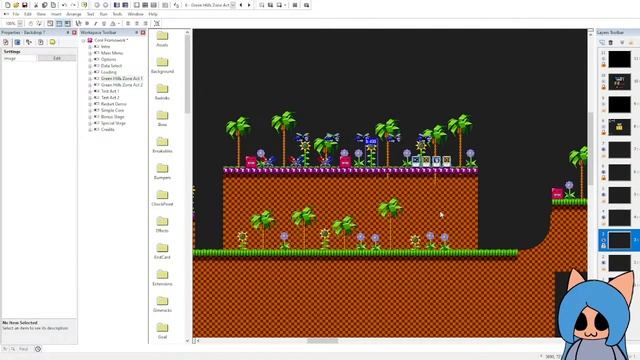Screen dimensions: 640x360
Task: Open the frame selector dropdown
Action: (x=233, y=5)
